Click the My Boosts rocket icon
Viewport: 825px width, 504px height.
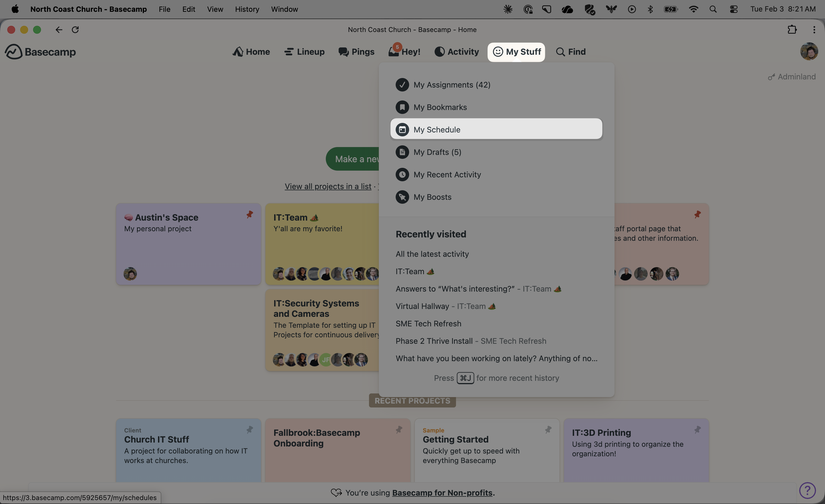[402, 197]
